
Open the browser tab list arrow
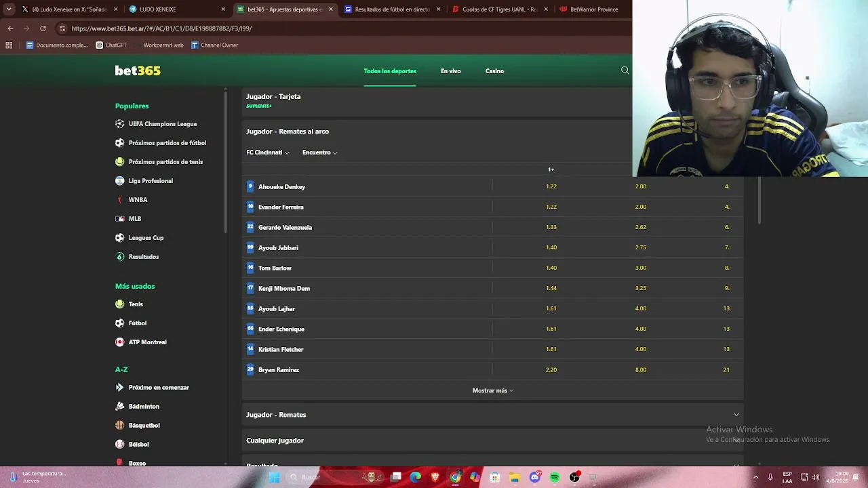point(9,9)
